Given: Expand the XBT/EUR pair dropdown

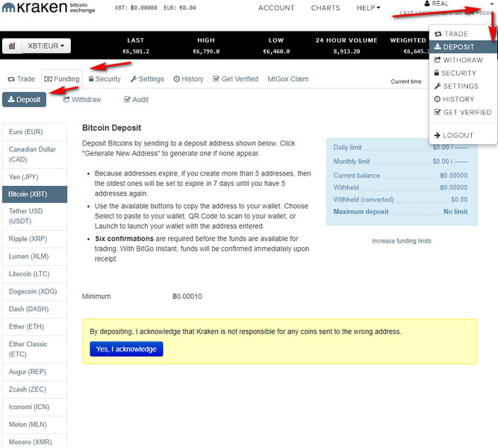Looking at the screenshot, I should click(46, 46).
